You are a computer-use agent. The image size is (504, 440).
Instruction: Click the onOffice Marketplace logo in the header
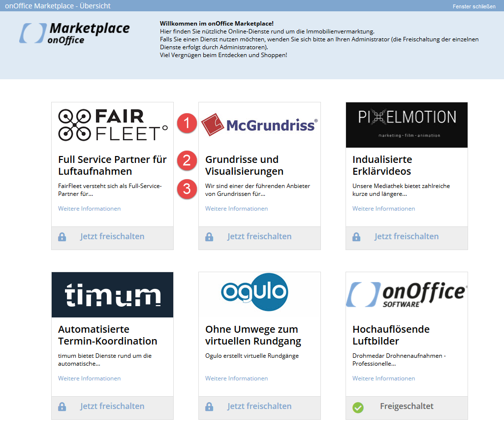tap(75, 33)
